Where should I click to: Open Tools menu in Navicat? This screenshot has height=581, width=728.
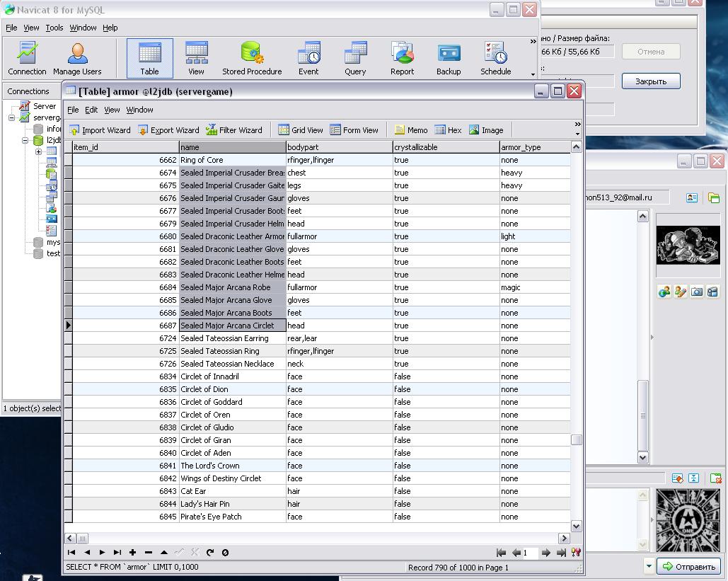(x=54, y=28)
